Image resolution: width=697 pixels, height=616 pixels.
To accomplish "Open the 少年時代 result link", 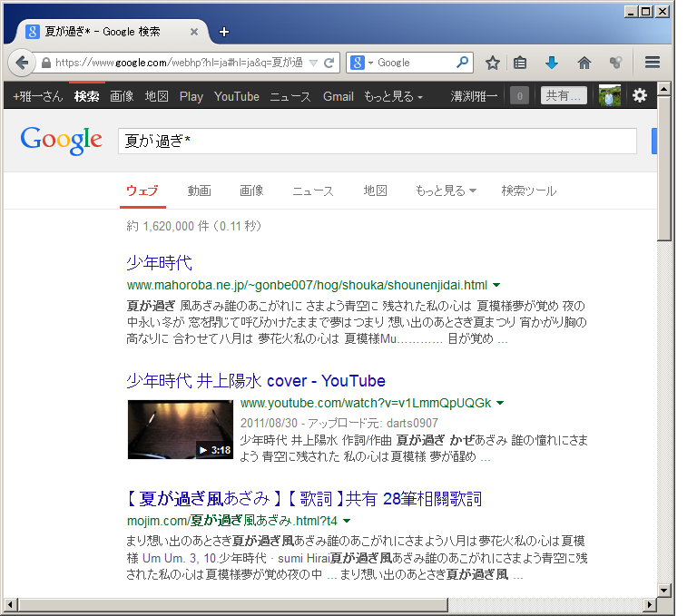I will 159,263.
